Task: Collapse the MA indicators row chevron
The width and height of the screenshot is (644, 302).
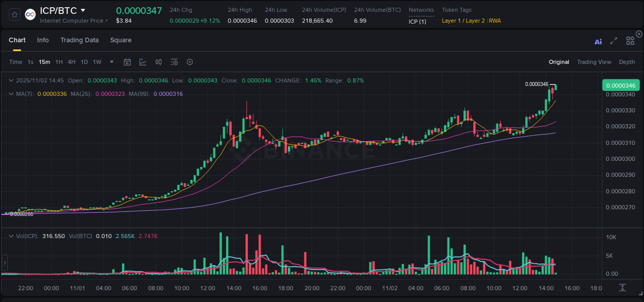Action: pyautogui.click(x=11, y=94)
